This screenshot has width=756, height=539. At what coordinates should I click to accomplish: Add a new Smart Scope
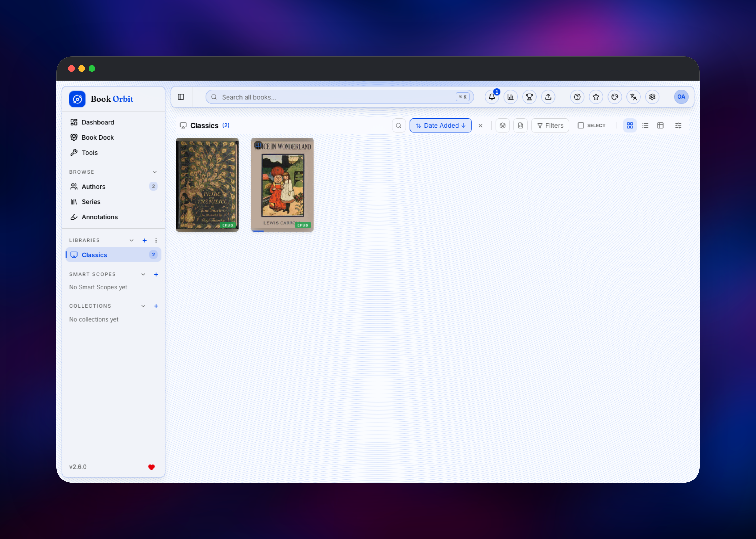tap(156, 274)
